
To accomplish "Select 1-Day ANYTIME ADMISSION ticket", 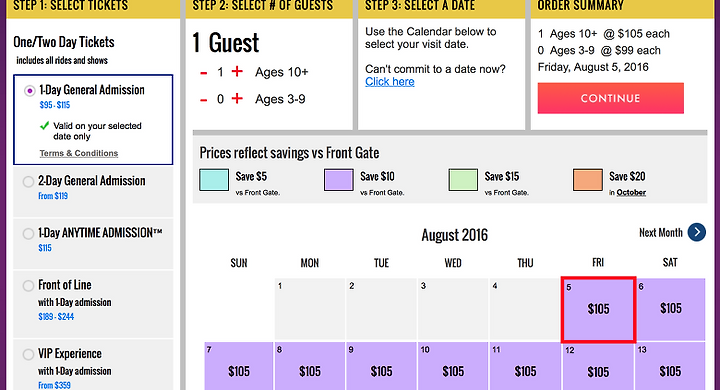I will pos(28,233).
